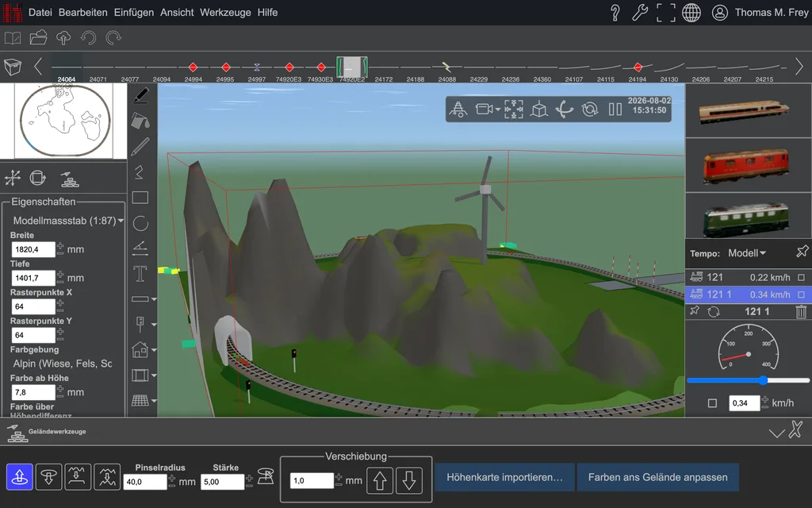The image size is (812, 508).
Task: Open the Modellmassstab (1:87) dropdown
Action: [x=68, y=221]
